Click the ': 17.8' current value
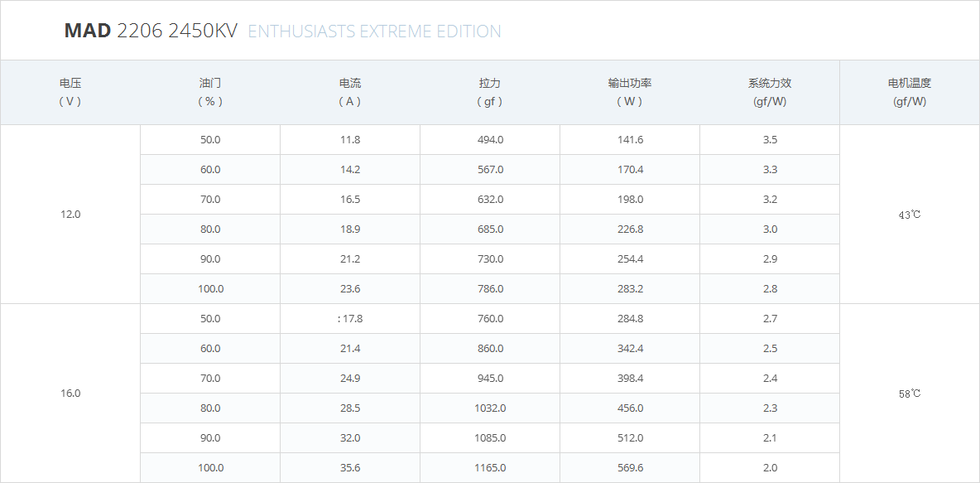980x483 pixels. click(350, 318)
